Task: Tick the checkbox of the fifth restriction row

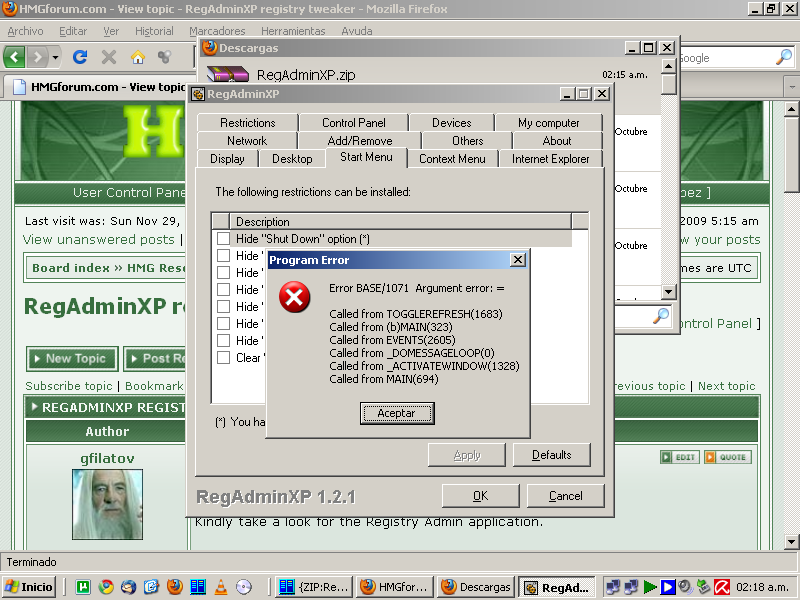Action: click(x=223, y=306)
